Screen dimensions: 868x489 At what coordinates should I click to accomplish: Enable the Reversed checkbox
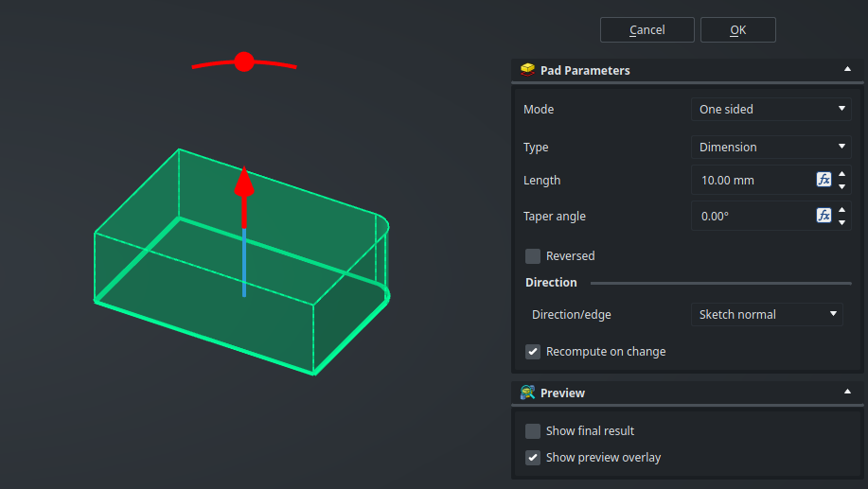pos(533,256)
